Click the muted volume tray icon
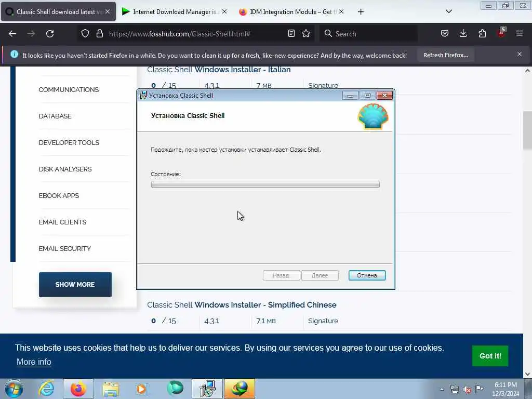Image resolution: width=532 pixels, height=399 pixels. tap(467, 389)
